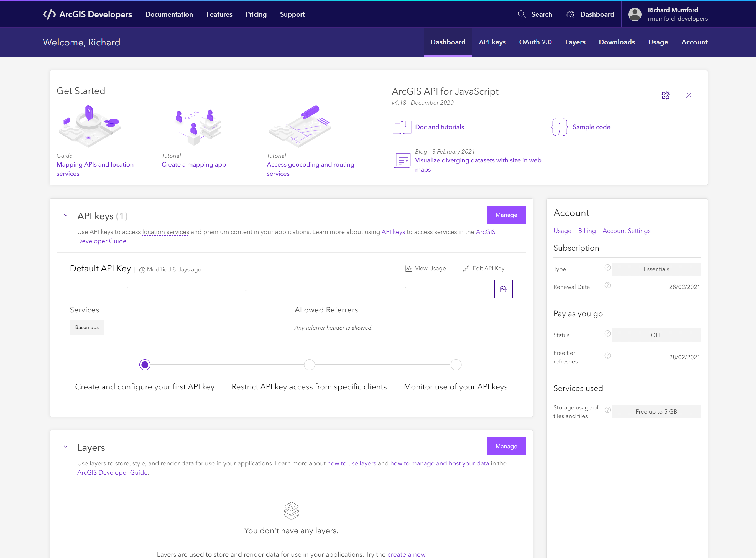Switch to the OAuth 2.0 tab
Screen dimensions: 756x558
click(x=535, y=42)
